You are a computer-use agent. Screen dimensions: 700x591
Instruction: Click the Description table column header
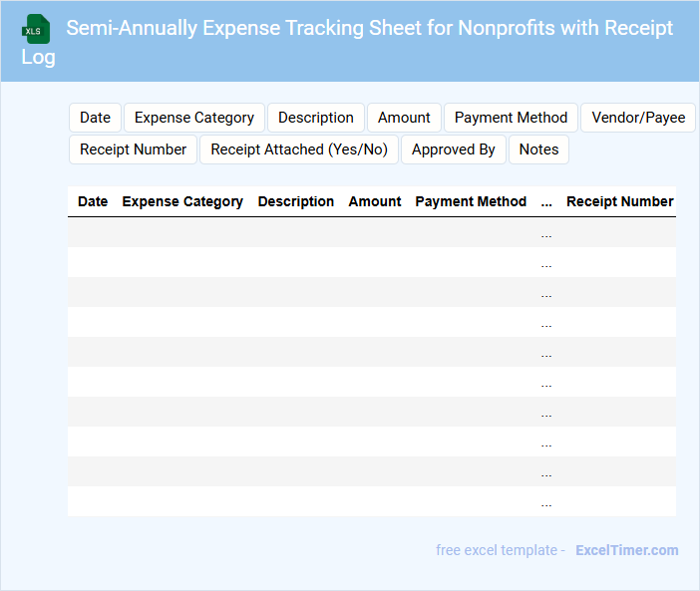click(296, 201)
